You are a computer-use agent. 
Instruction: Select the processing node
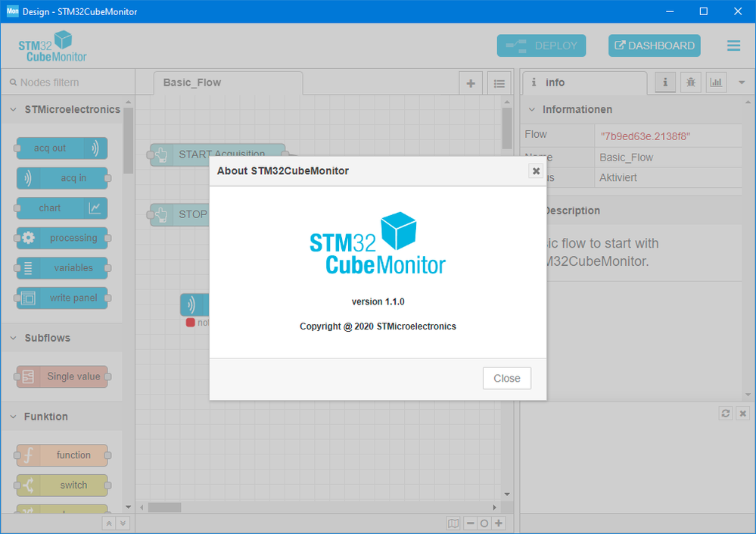pyautogui.click(x=62, y=238)
